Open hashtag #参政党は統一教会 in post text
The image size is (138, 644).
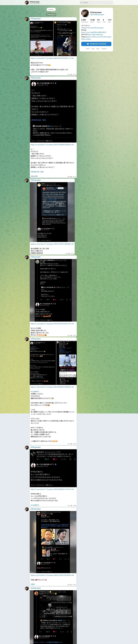coord(37,172)
